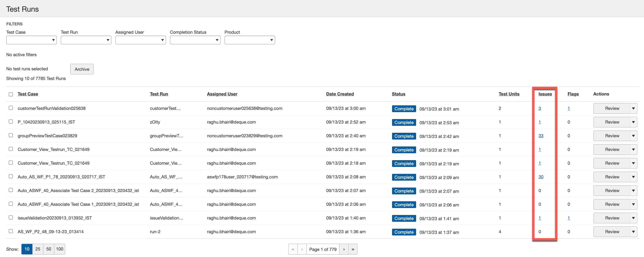The image size is (644, 257).
Task: Select checkbox for P_10420230913_025115_IST row
Action: click(x=11, y=122)
